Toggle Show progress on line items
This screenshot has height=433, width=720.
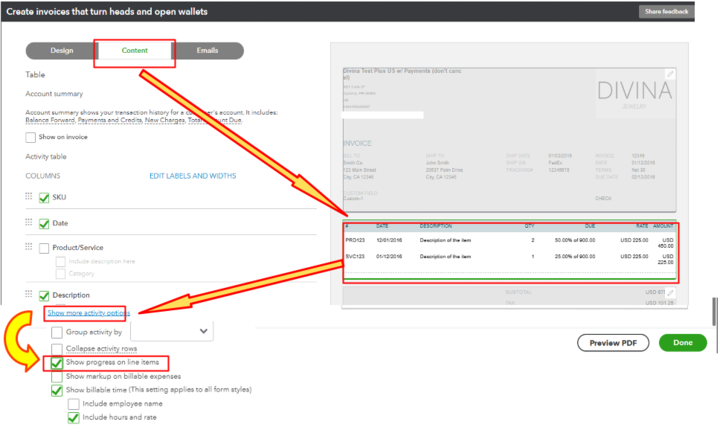57,363
